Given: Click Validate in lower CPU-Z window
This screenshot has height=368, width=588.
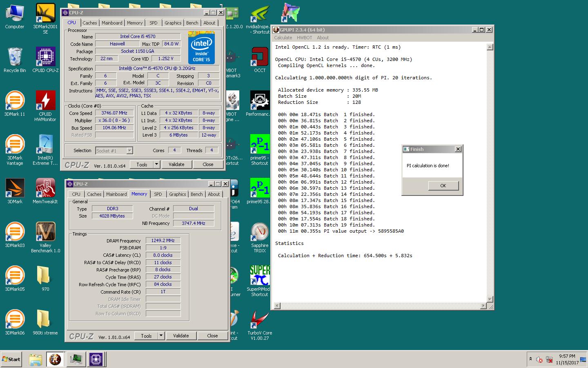Looking at the screenshot, I should tap(181, 336).
